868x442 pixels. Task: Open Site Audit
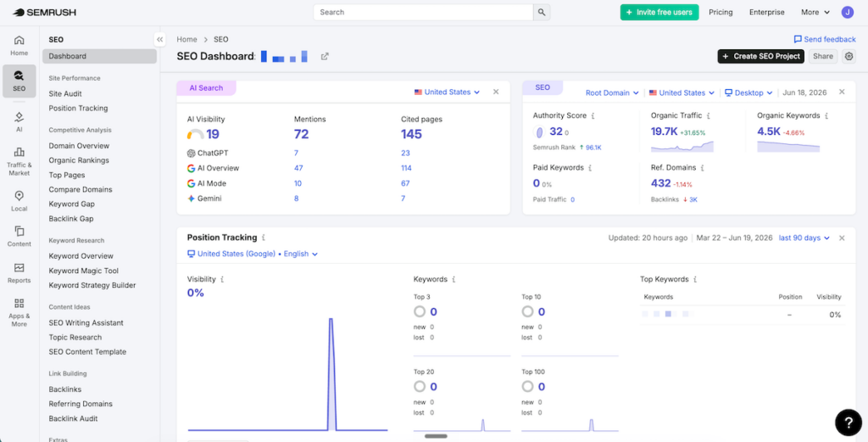click(65, 93)
